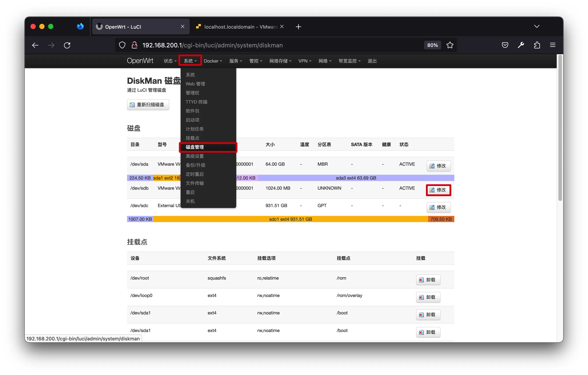Select 磁盘管理 menu entry
588x375 pixels.
pyautogui.click(x=208, y=147)
